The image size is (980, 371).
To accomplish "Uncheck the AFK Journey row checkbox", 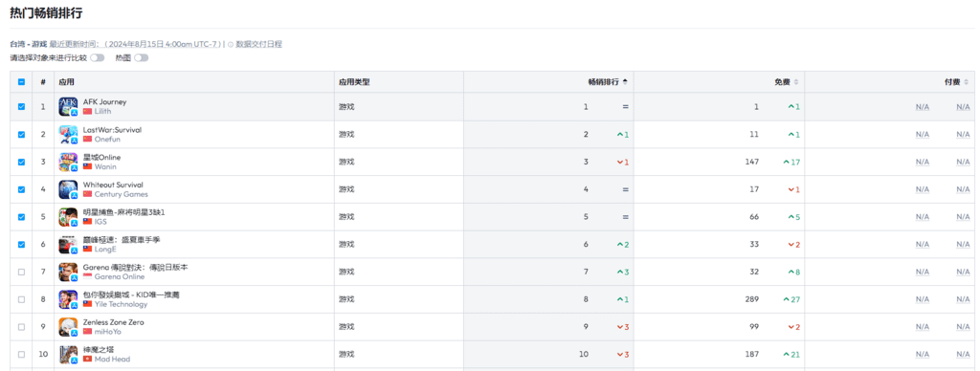I will click(22, 107).
